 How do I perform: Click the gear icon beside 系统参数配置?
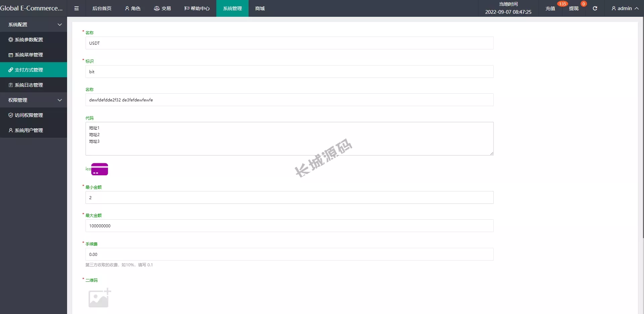[x=11, y=40]
